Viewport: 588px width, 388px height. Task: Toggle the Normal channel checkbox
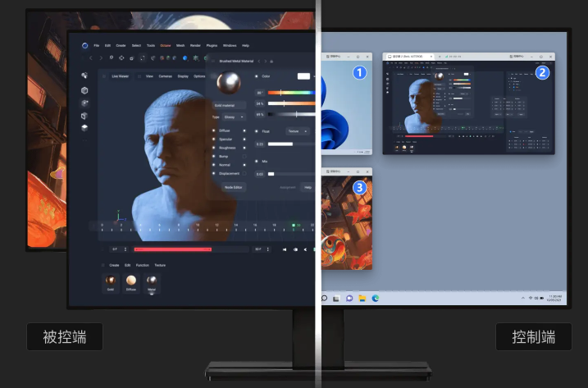[244, 165]
